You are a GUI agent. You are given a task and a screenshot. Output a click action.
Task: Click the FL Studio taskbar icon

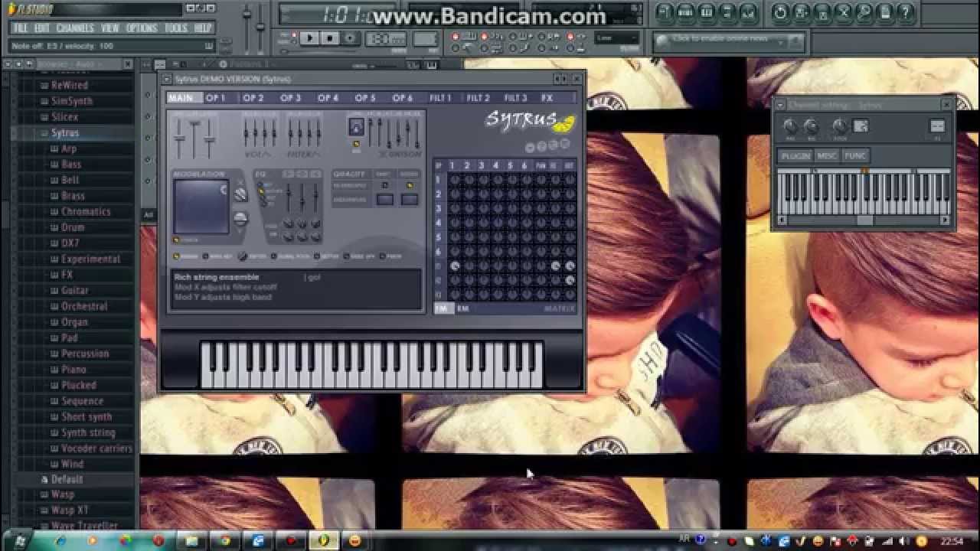[x=322, y=540]
